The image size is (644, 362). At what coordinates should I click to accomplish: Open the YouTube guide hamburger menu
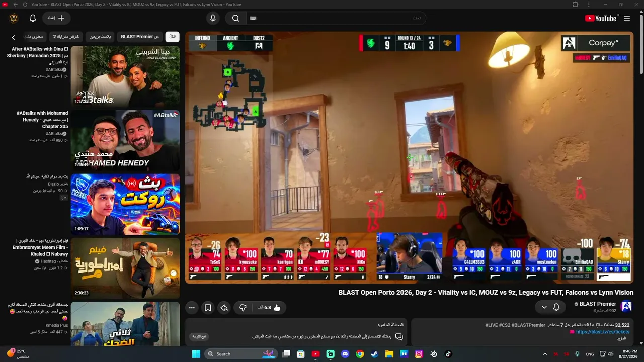click(627, 18)
